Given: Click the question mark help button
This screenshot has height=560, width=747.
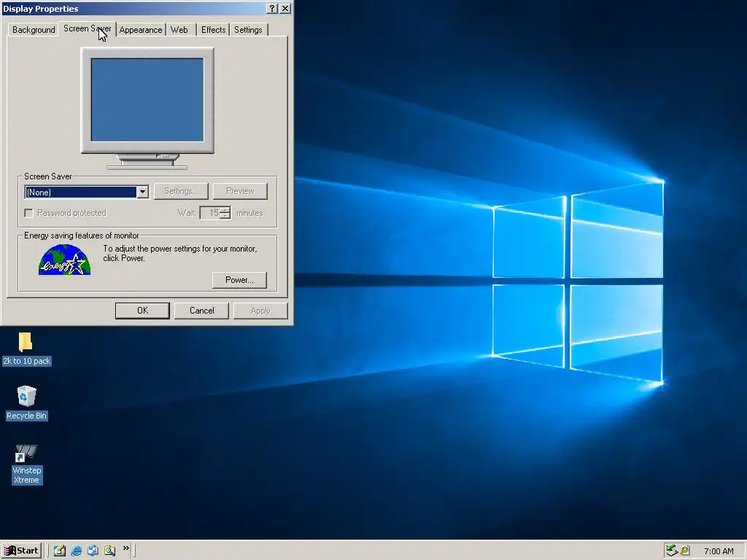Looking at the screenshot, I should click(x=272, y=9).
